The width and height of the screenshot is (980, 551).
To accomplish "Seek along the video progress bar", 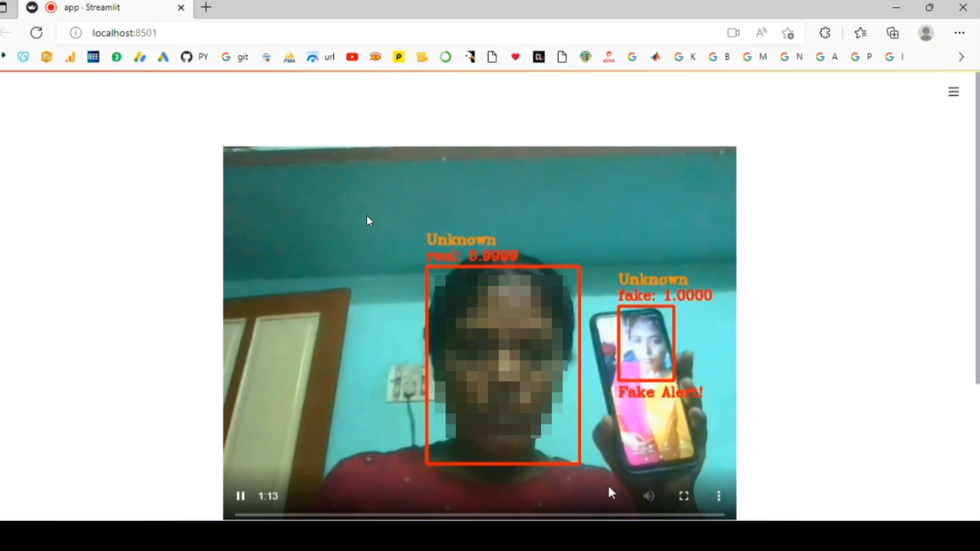I will [x=480, y=514].
